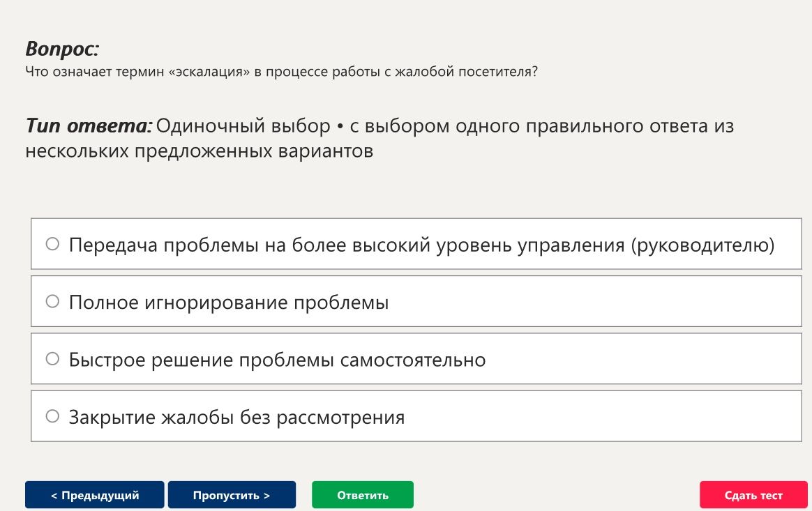812x511 pixels.
Task: Click answer text «Передача проблемы на более высокий уровень управления»
Action: click(x=347, y=245)
